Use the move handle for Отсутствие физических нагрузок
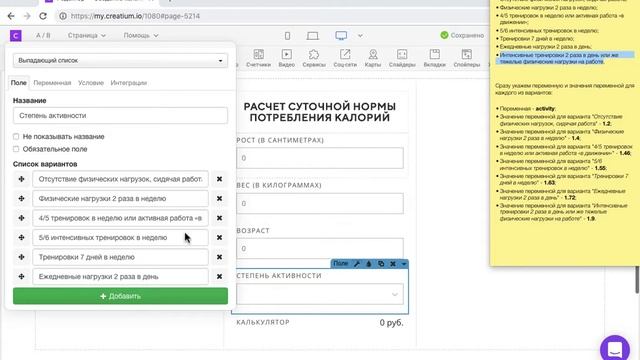Image resolution: width=640 pixels, height=360 pixels. tap(21, 179)
